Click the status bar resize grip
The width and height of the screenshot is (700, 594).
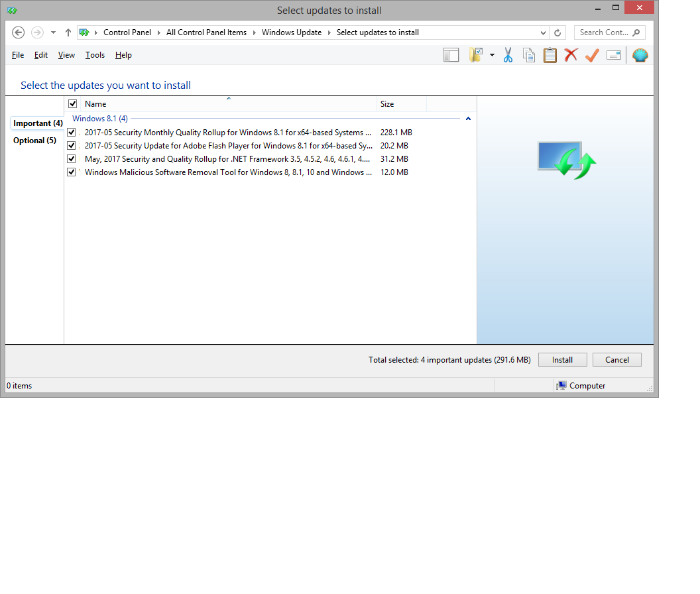(x=650, y=388)
